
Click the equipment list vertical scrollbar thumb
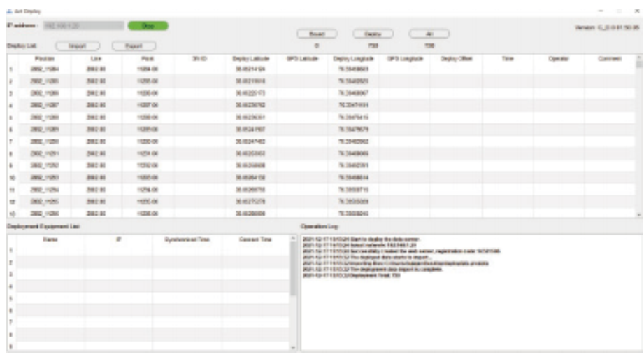tap(293, 268)
